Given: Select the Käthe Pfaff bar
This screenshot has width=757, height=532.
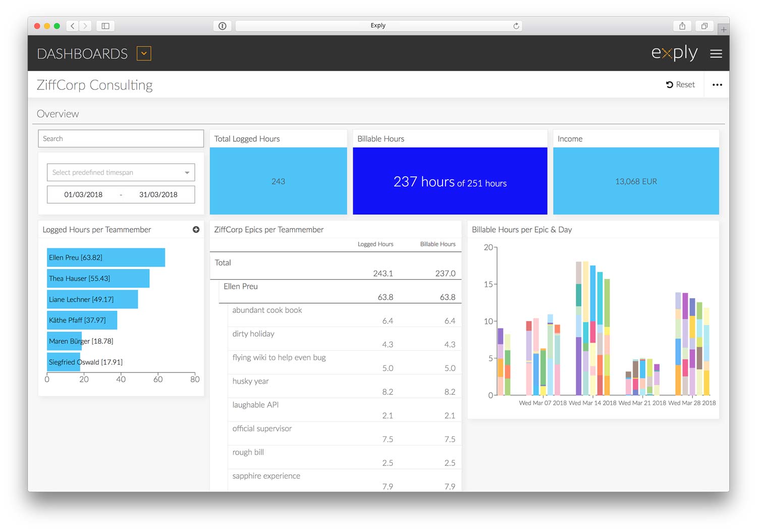Looking at the screenshot, I should (x=82, y=321).
